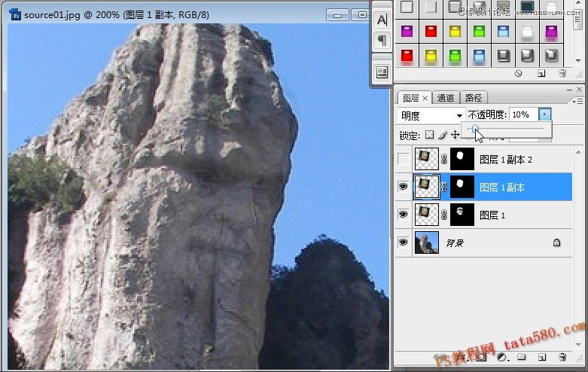Create new group folder icon
Image resolution: width=588 pixels, height=372 pixels.
(521, 357)
